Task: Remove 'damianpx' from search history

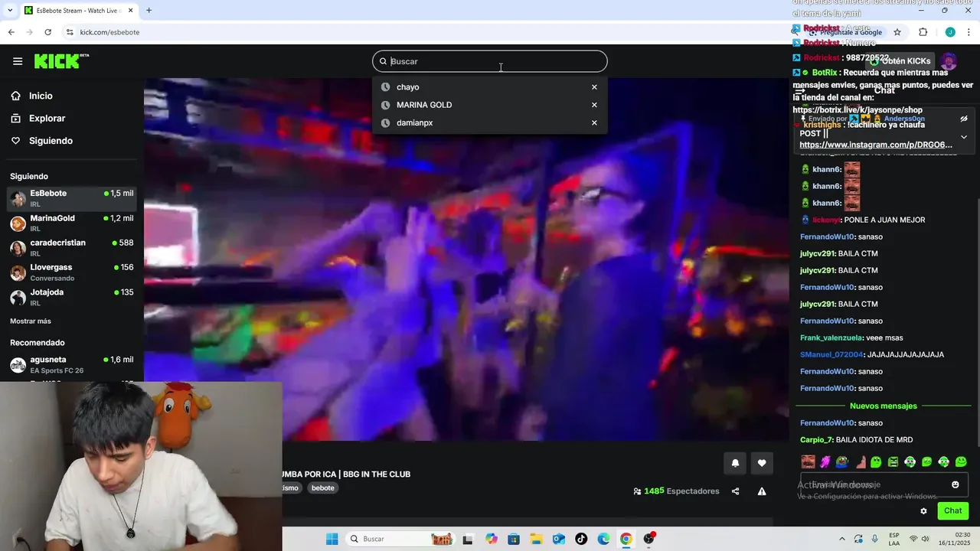Action: click(594, 122)
